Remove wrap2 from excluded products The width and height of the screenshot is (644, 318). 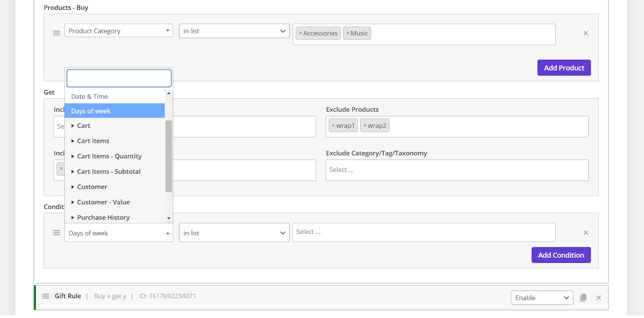(365, 126)
